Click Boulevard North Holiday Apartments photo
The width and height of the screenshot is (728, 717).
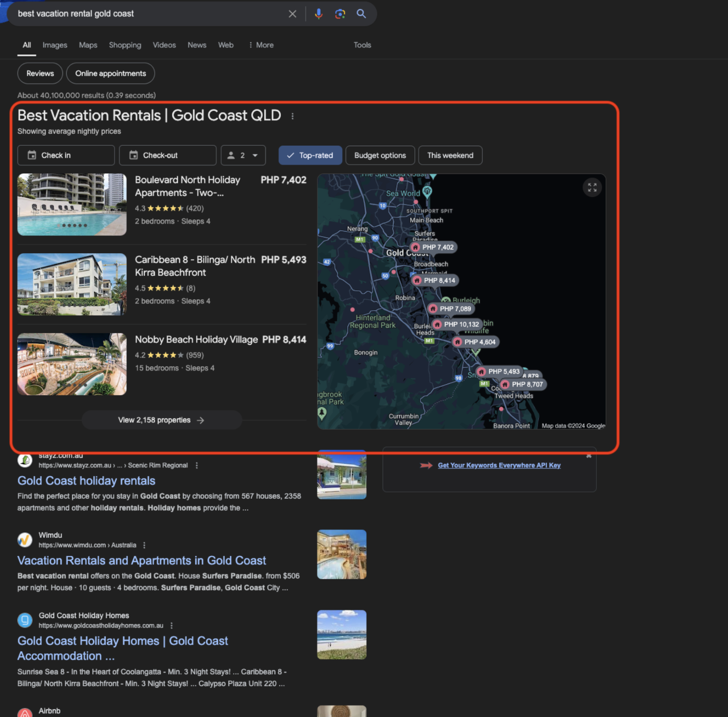72,204
